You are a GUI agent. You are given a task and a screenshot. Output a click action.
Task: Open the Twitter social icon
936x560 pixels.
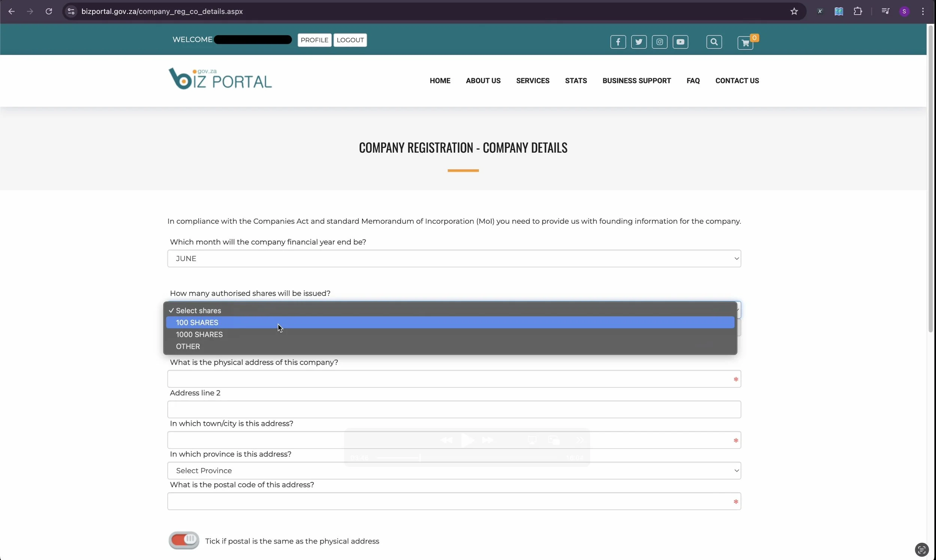(638, 42)
